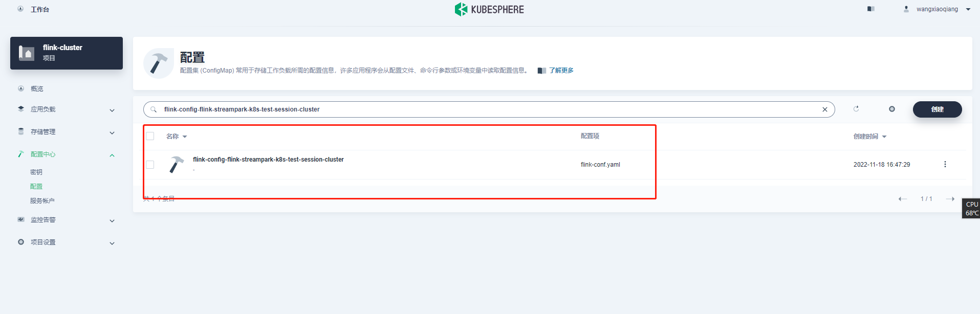Expand 应用负载 chevron
This screenshot has height=314, width=980.
pyautogui.click(x=112, y=110)
